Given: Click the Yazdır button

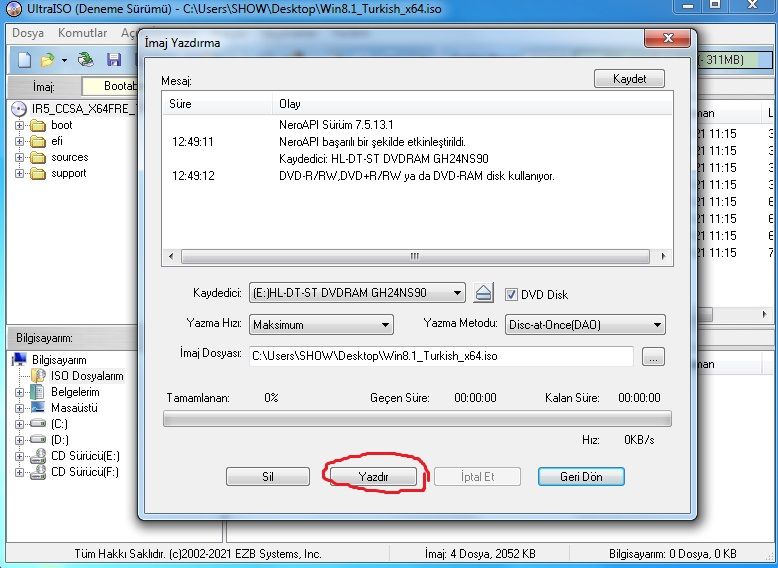Looking at the screenshot, I should pyautogui.click(x=373, y=477).
